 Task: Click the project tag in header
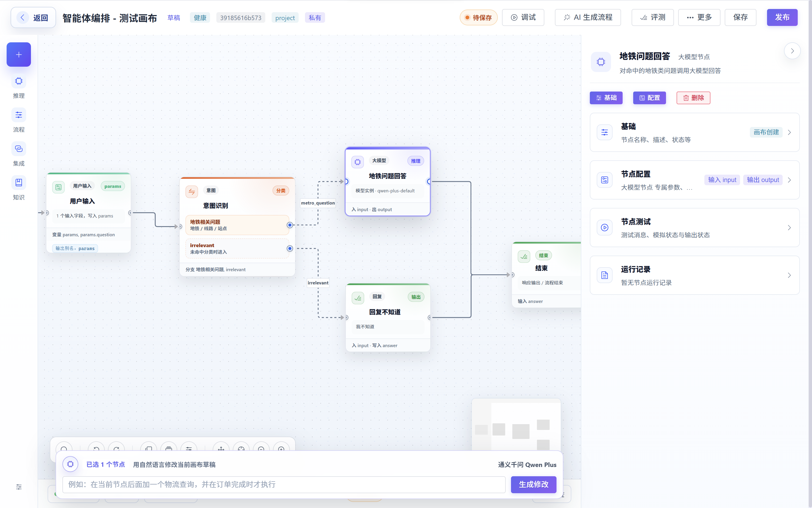tap(285, 18)
